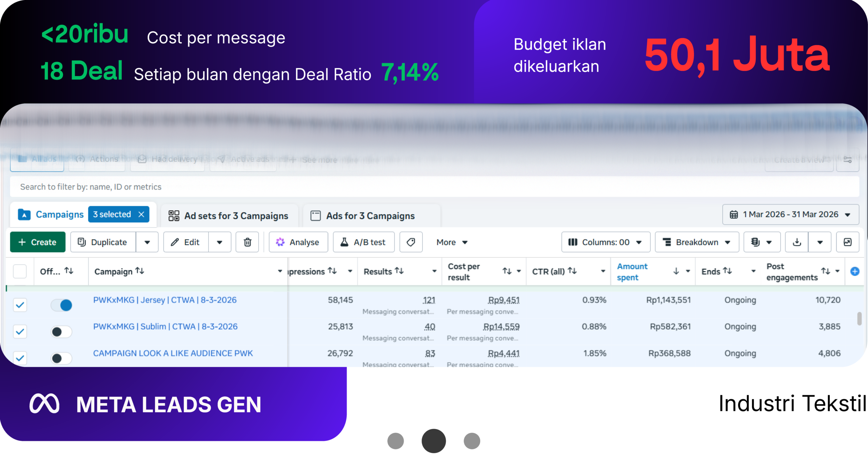Enable the Look A Like Audience campaign toggle
The width and height of the screenshot is (868, 471).
pyautogui.click(x=61, y=358)
